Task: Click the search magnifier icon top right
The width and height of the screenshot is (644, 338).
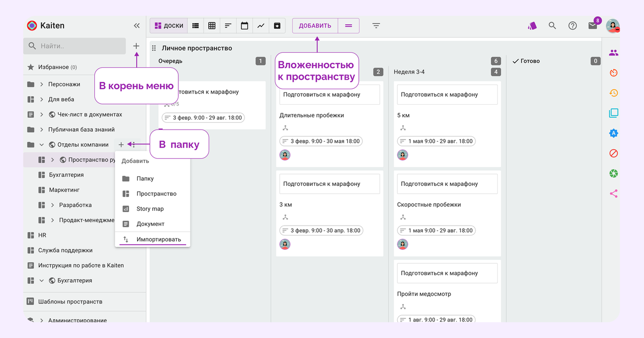Action: [x=552, y=25]
